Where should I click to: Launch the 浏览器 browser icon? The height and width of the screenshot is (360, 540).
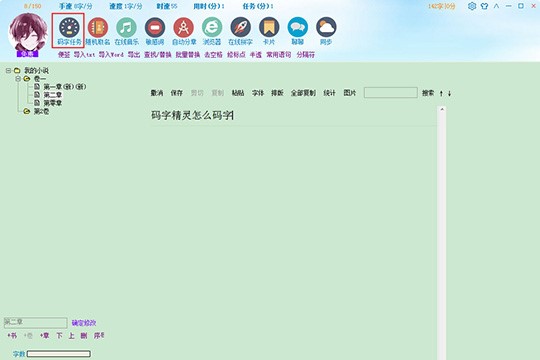click(x=212, y=28)
